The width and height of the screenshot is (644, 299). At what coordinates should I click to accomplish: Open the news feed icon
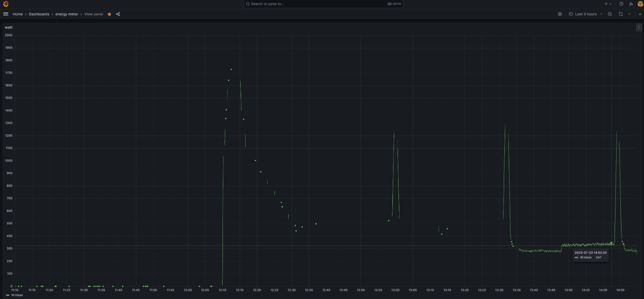(x=631, y=4)
